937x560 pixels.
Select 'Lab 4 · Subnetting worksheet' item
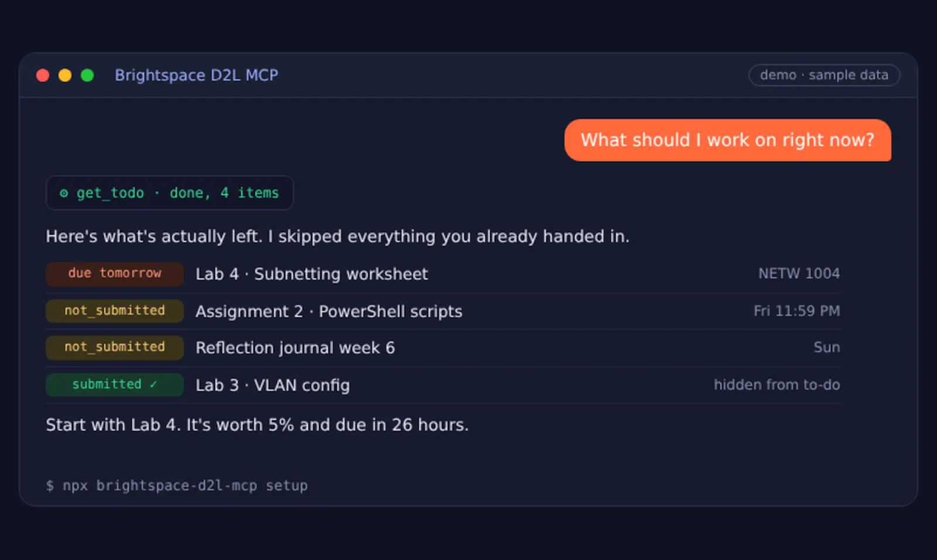point(312,274)
